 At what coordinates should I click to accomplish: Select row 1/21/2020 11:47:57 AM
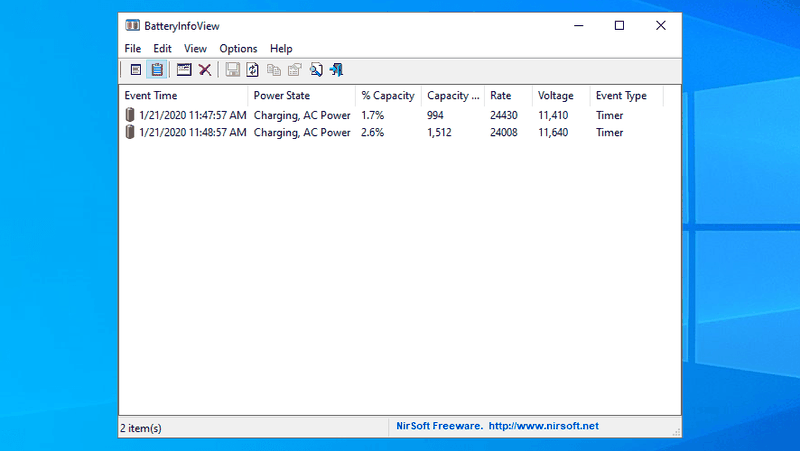click(392, 115)
